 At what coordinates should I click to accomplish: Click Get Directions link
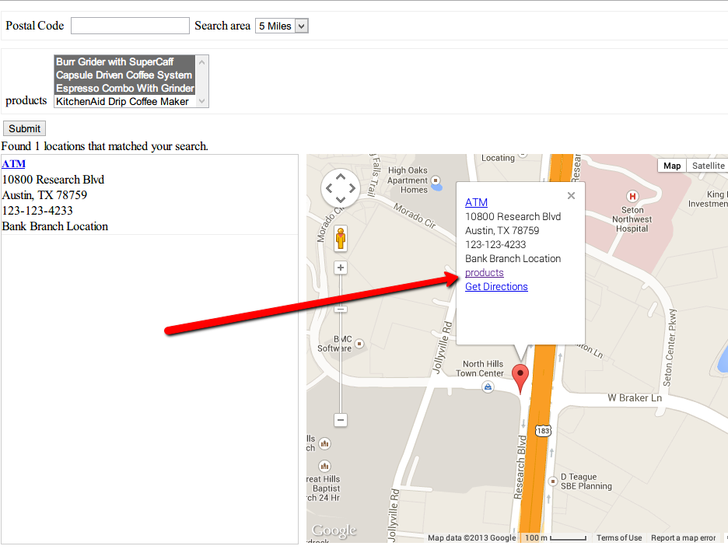pos(496,286)
